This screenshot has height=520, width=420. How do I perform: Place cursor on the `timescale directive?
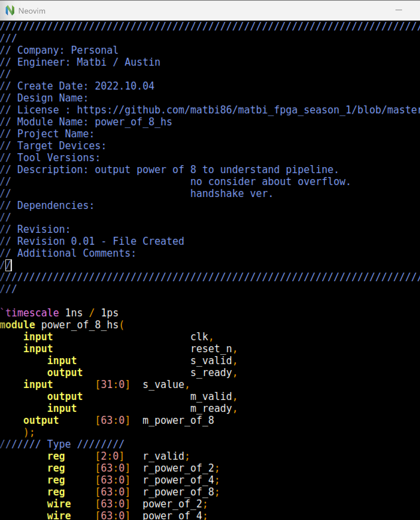32,313
